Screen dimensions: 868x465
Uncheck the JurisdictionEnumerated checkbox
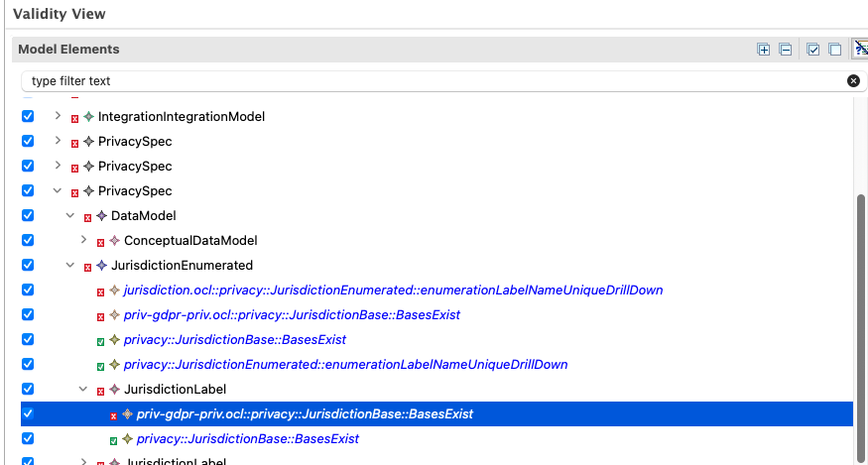click(x=28, y=265)
